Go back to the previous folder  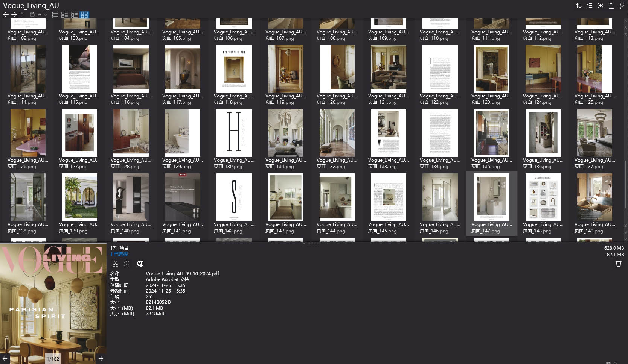click(x=6, y=15)
